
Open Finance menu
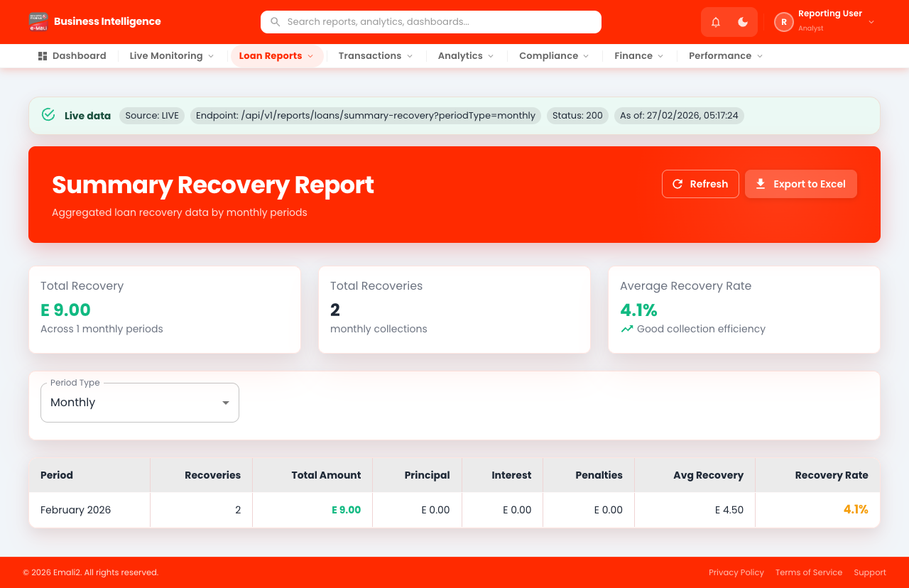tap(638, 56)
